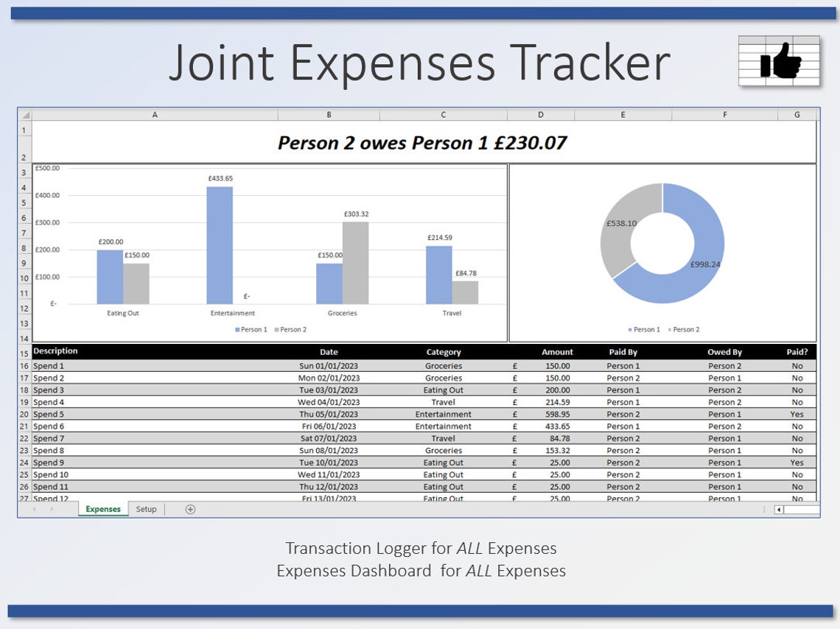The width and height of the screenshot is (840, 629).
Task: Add a new sheet with plus icon
Action: (190, 509)
